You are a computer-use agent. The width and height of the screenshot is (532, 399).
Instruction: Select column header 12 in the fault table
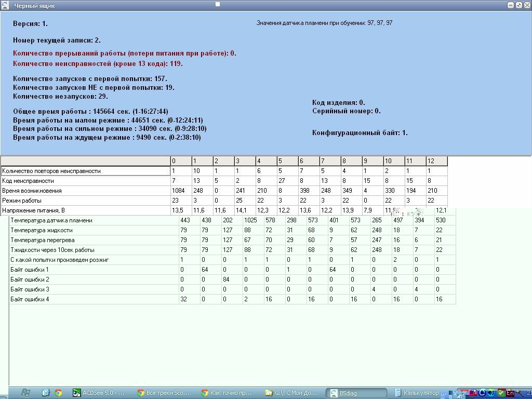[x=437, y=161]
